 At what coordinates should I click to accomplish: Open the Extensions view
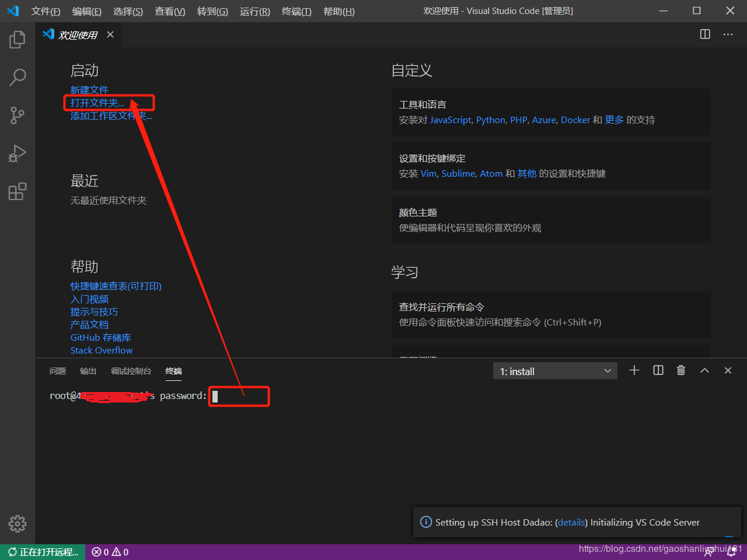(x=18, y=191)
